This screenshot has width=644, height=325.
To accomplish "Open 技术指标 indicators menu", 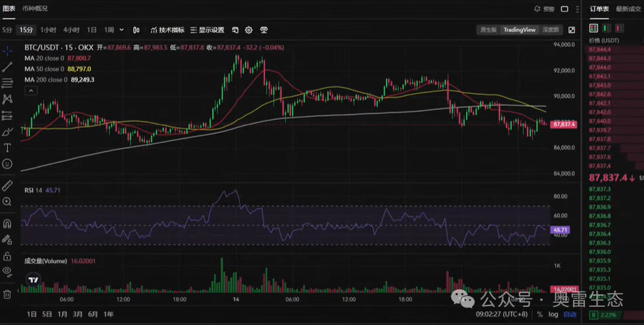I will 167,30.
